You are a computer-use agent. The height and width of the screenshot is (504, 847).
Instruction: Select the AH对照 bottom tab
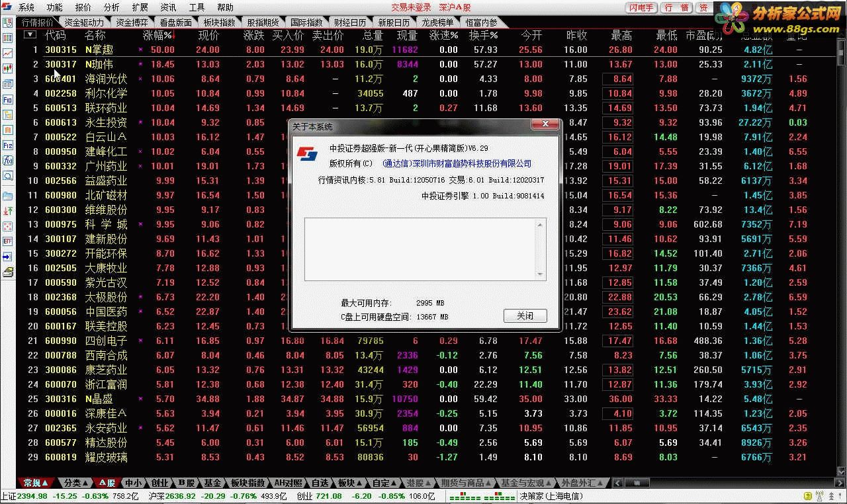(x=288, y=483)
